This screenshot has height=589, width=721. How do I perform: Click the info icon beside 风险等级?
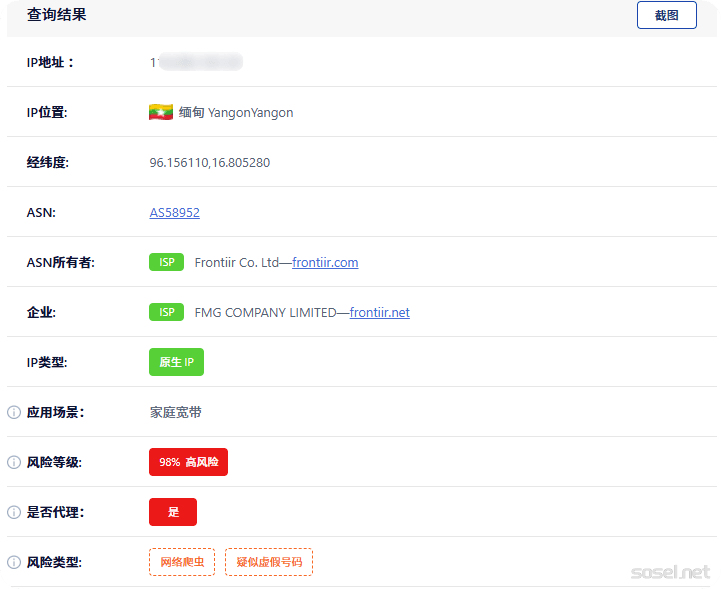14,462
